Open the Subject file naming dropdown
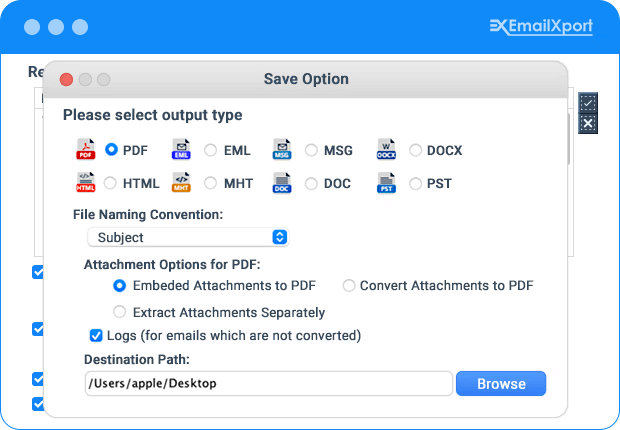The width and height of the screenshot is (620, 430). [188, 237]
